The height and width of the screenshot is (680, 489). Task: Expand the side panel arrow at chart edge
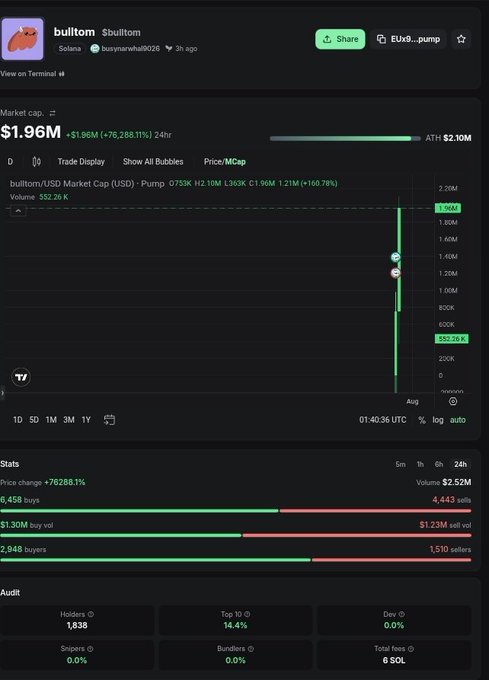[2, 393]
